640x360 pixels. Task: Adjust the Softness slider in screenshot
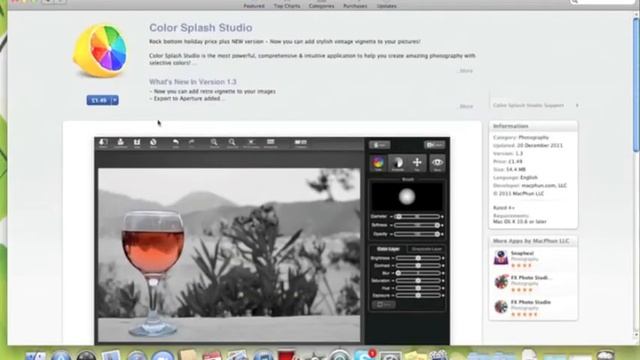(x=417, y=225)
